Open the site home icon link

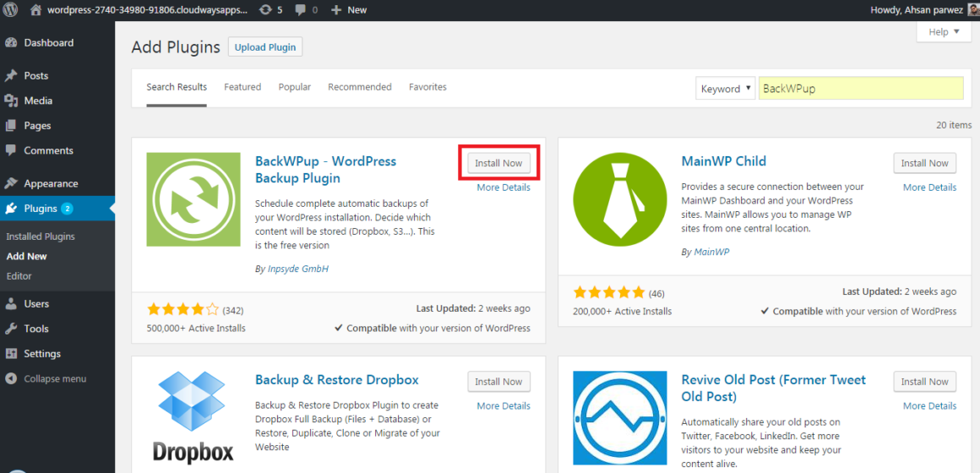(36, 10)
